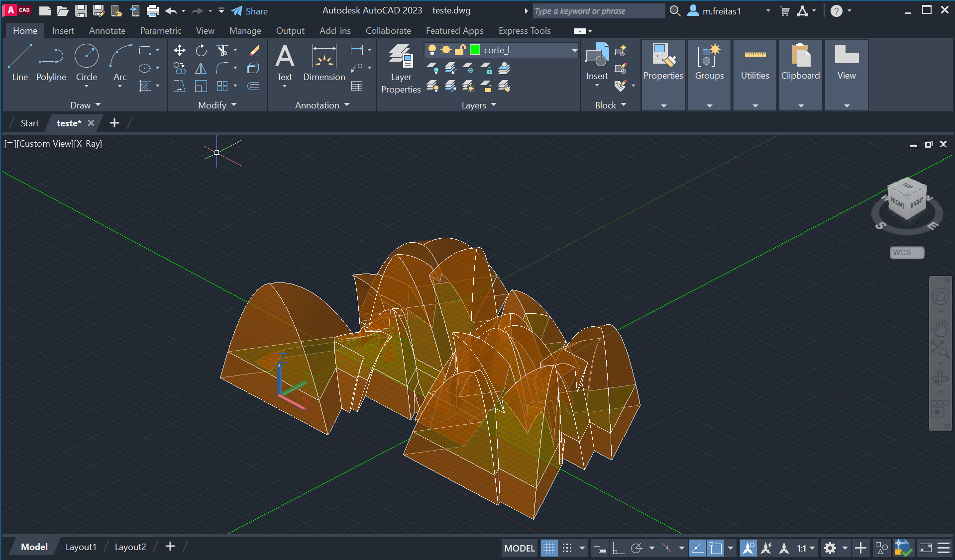
Task: Switch to the Layout1 tab
Action: (81, 547)
